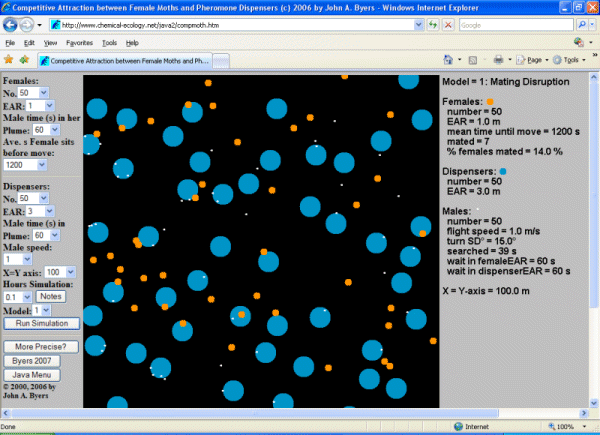Click the 'searched = 39 s' text

[x=481, y=251]
